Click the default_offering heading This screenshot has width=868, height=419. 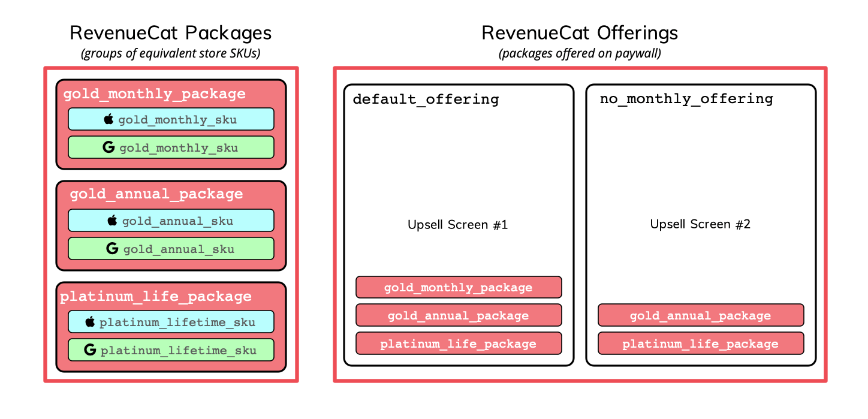coord(426,99)
